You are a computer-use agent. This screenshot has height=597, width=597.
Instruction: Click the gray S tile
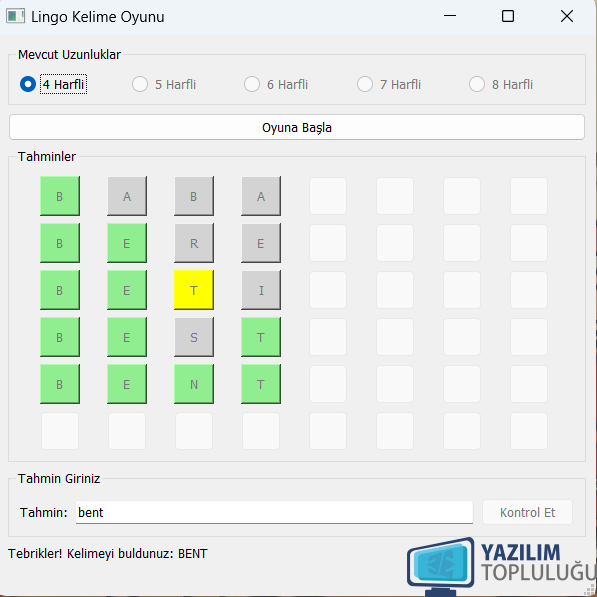coord(194,337)
